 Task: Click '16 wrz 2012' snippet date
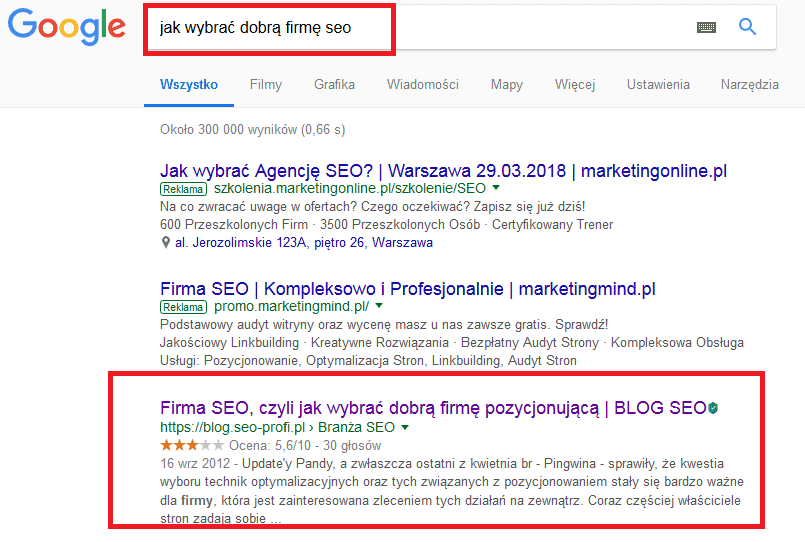coord(195,463)
